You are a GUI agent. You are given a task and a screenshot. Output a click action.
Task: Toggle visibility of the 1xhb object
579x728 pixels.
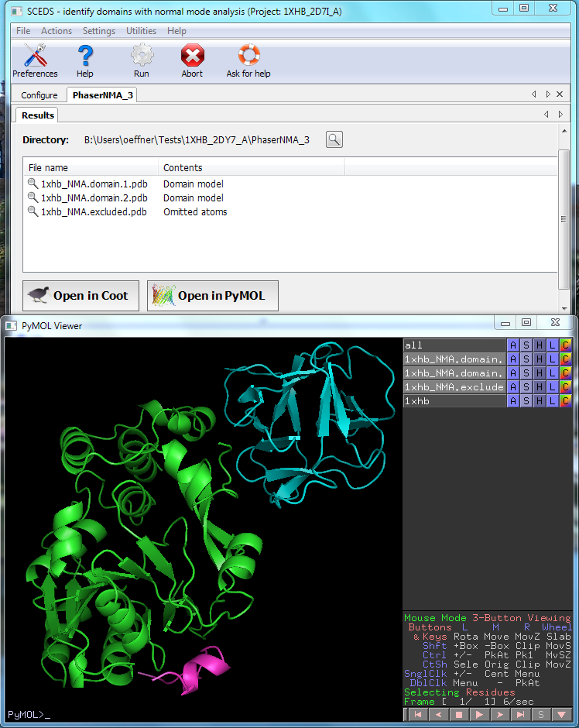454,401
